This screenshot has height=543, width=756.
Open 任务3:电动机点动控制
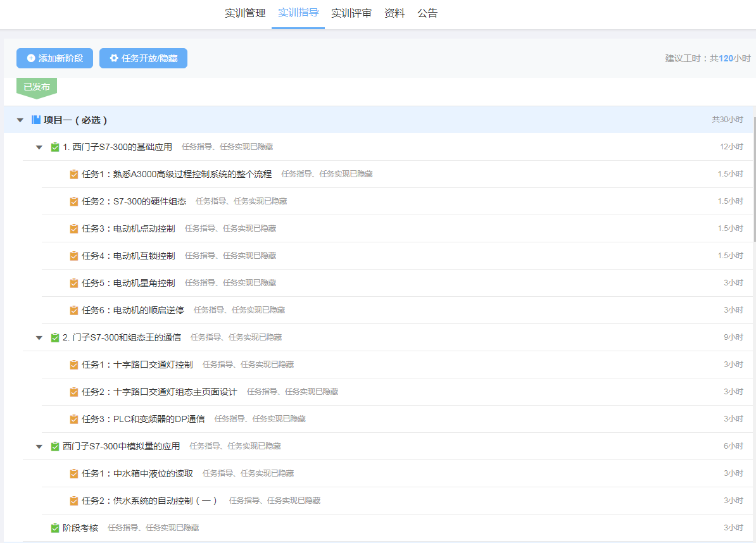point(129,228)
